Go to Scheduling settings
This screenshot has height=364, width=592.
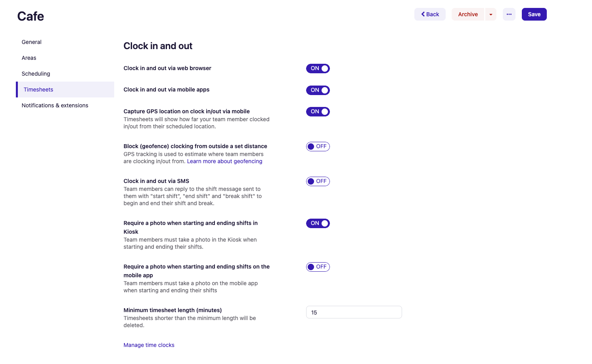tap(36, 74)
